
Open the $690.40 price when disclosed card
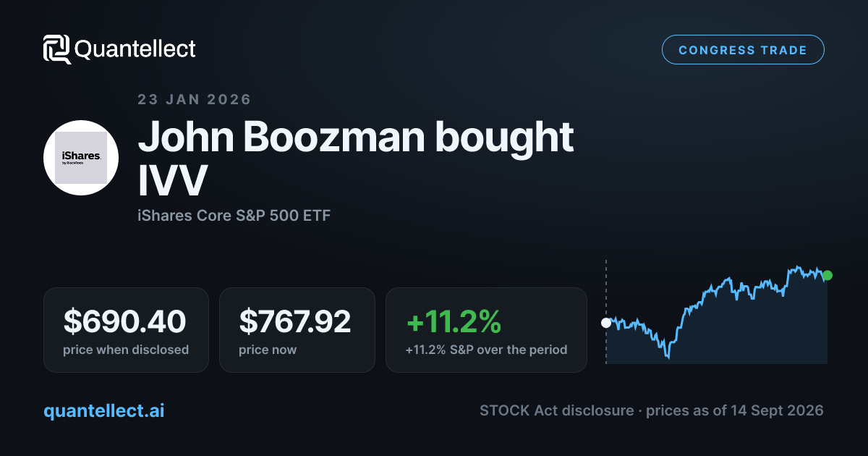coord(126,330)
